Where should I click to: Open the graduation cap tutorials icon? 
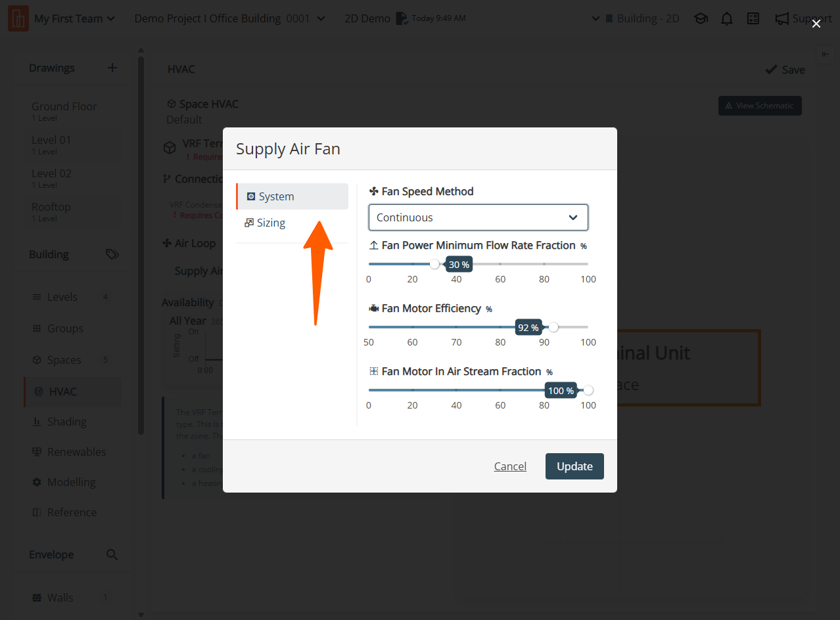(x=701, y=19)
